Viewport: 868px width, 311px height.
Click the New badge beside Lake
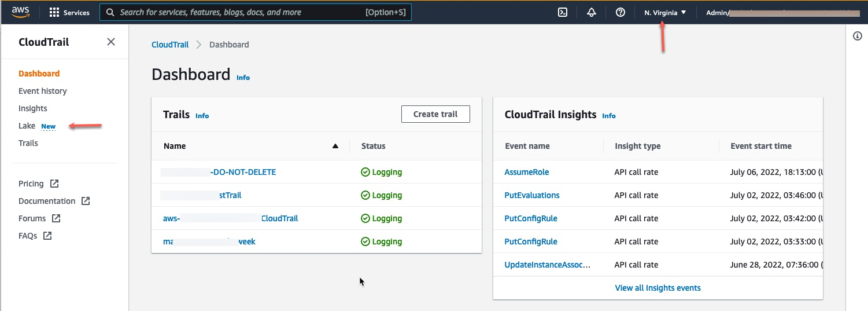[x=49, y=126]
